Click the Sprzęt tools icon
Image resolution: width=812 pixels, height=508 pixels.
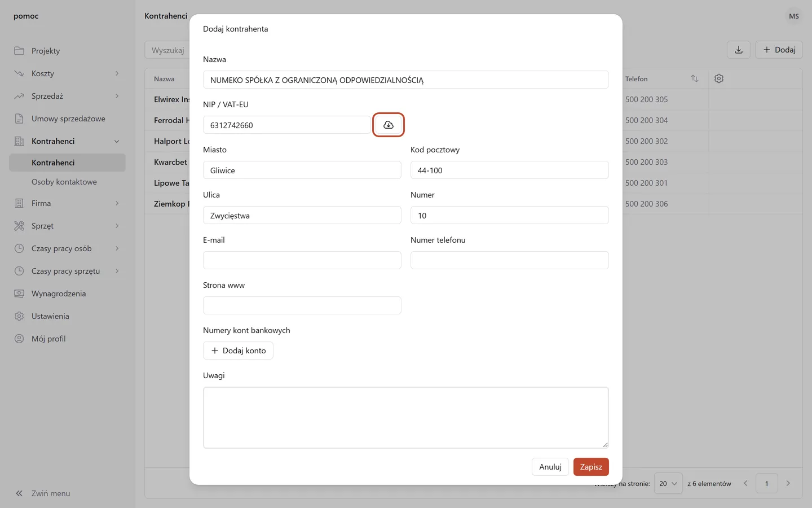coord(19,226)
